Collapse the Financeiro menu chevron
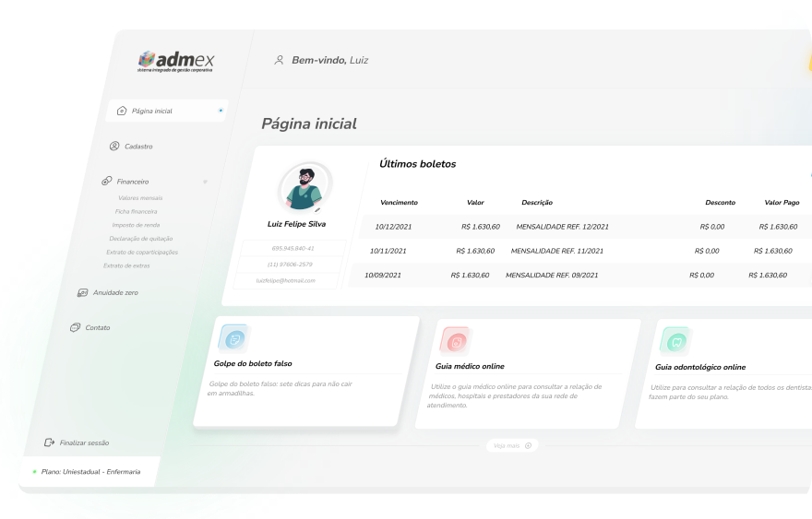This screenshot has width=812, height=519. tap(205, 182)
